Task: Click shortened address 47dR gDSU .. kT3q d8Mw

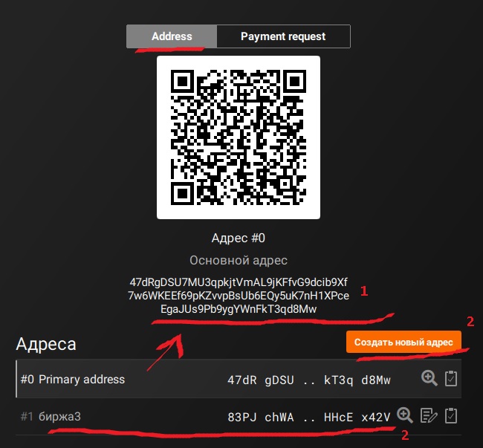Action: tap(309, 380)
